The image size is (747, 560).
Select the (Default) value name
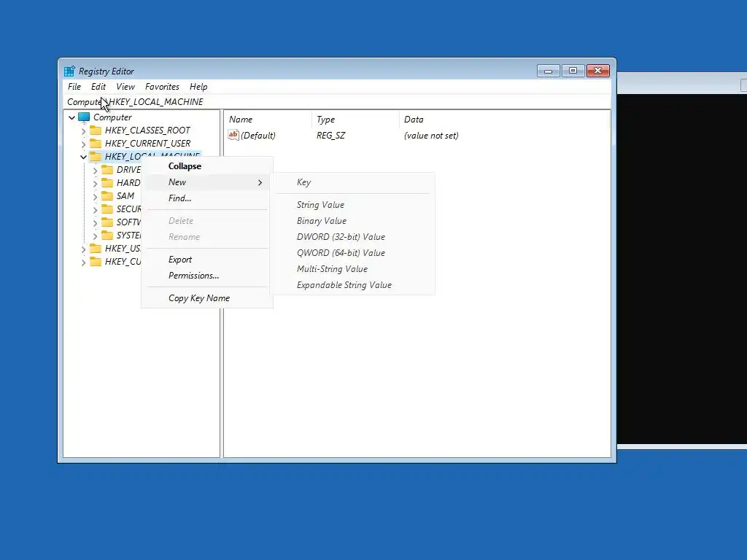(258, 136)
